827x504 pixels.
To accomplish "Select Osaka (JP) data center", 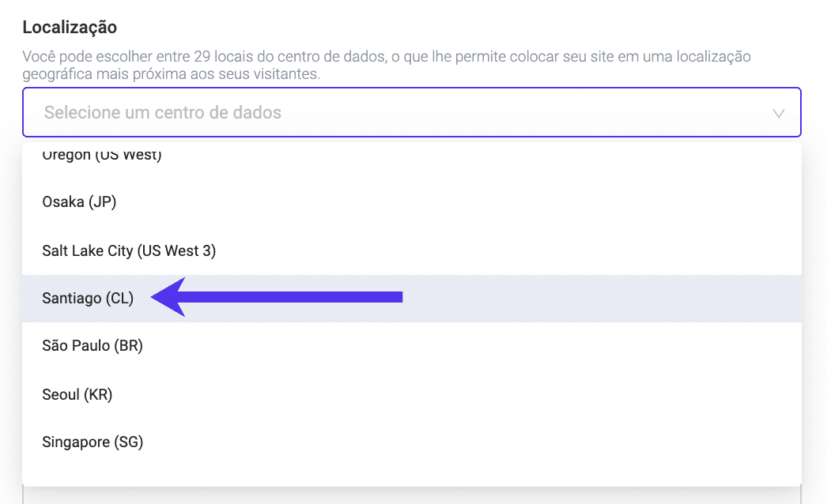I will click(x=79, y=202).
